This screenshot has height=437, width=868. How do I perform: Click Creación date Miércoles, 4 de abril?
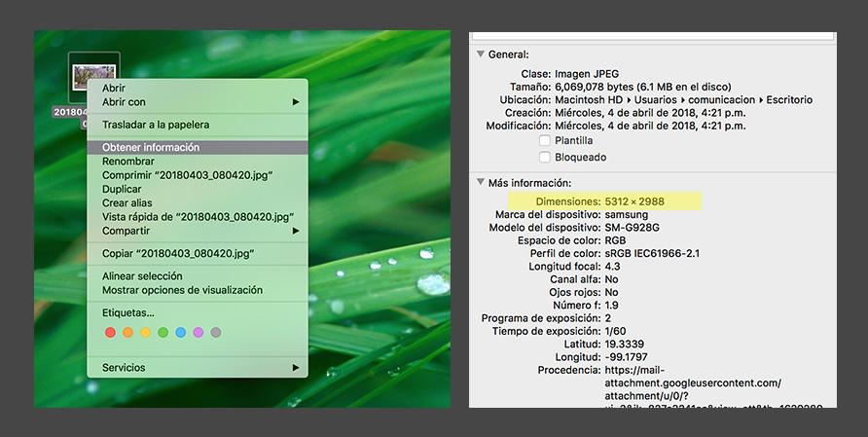(650, 113)
